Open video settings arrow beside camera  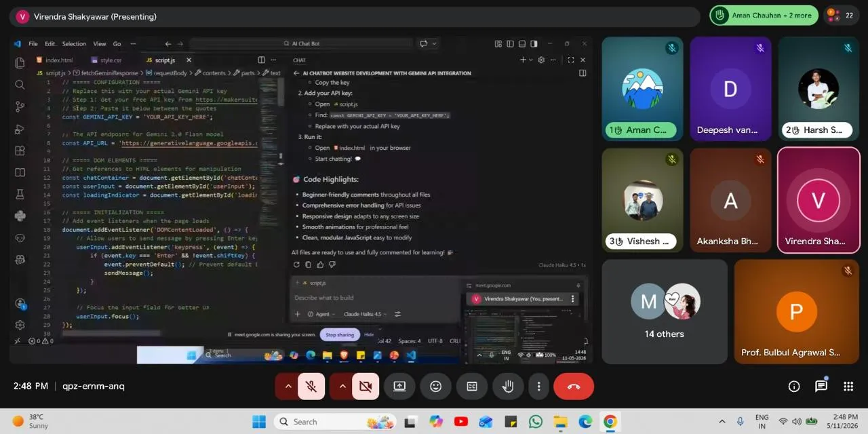coord(342,387)
